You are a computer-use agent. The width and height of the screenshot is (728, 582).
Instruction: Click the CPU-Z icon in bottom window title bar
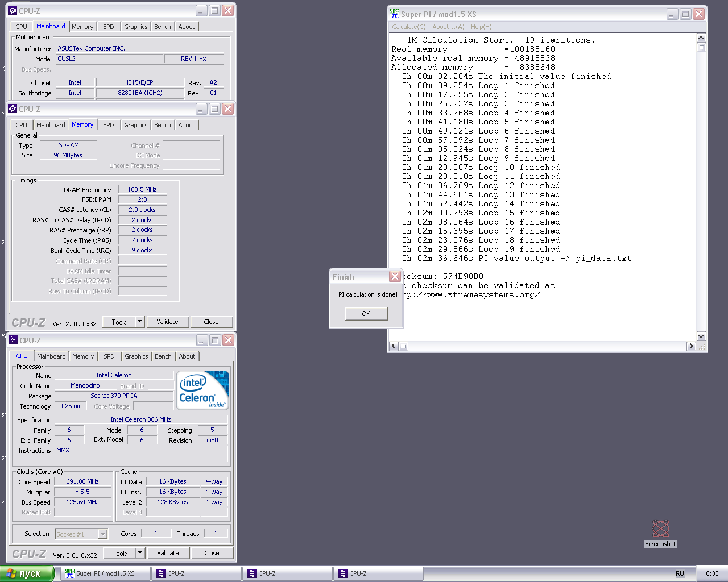point(14,340)
